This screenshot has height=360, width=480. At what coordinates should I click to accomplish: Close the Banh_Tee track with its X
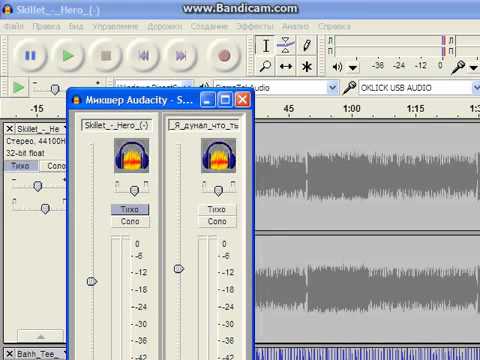tap(10, 354)
